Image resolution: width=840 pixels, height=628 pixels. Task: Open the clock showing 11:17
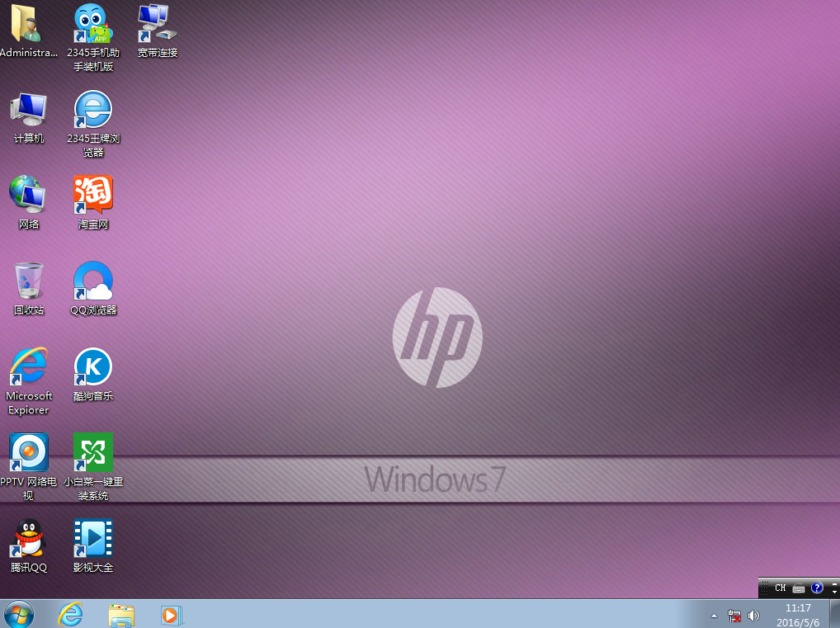[798, 615]
